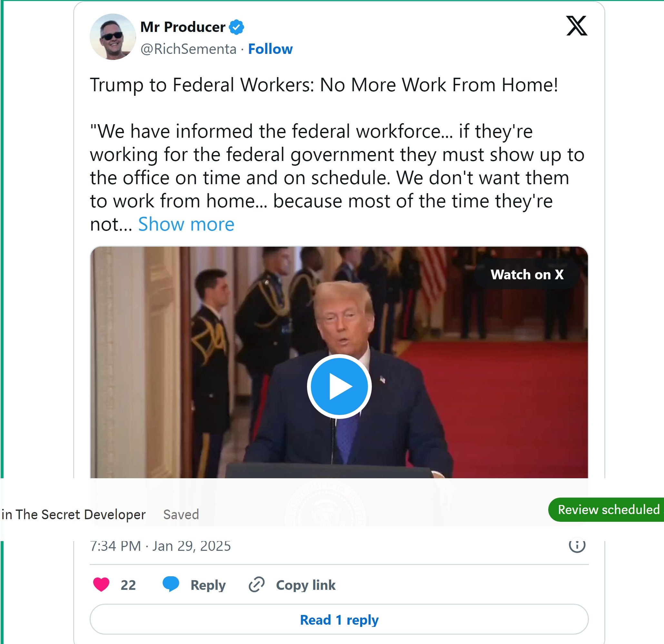Open the @RichSementa handle link
The height and width of the screenshot is (644, 664).
[188, 49]
